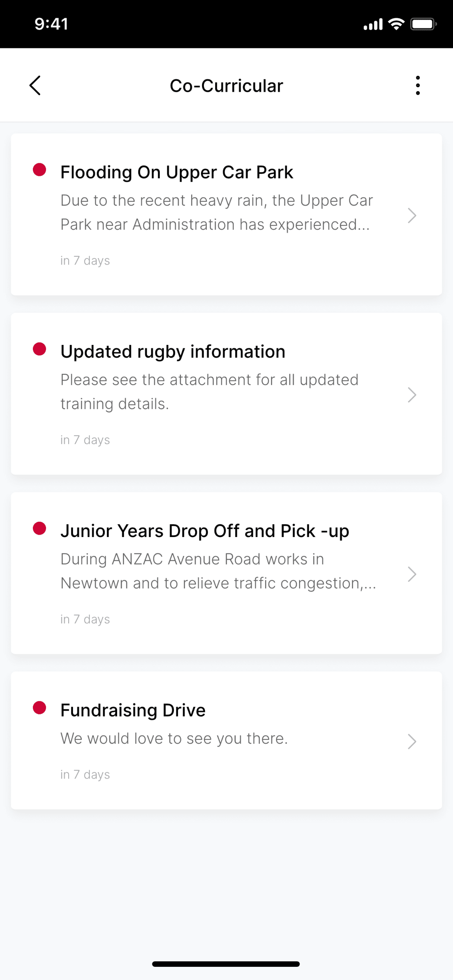Tap the 9:41 clock in status bar
453x980 pixels.
click(x=51, y=24)
